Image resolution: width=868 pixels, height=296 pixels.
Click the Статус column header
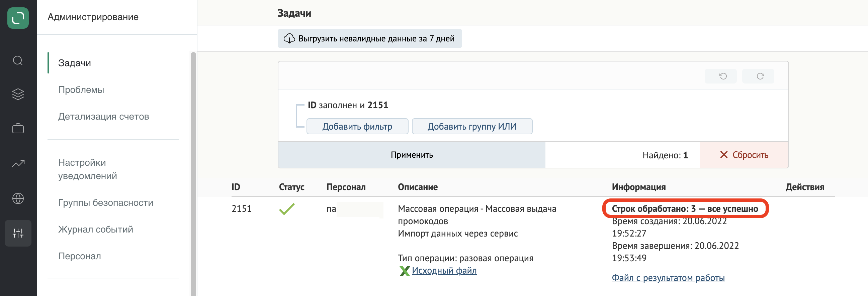(291, 187)
